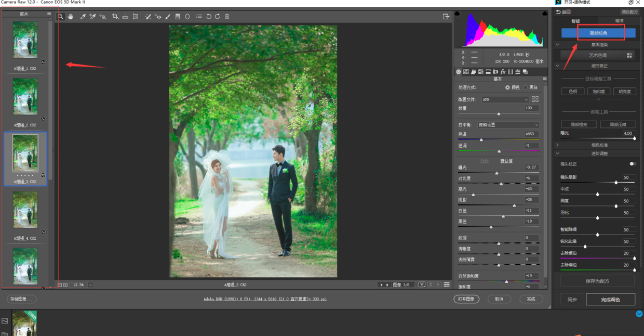
Task: Open the 白平衡 dropdown
Action: (508, 125)
